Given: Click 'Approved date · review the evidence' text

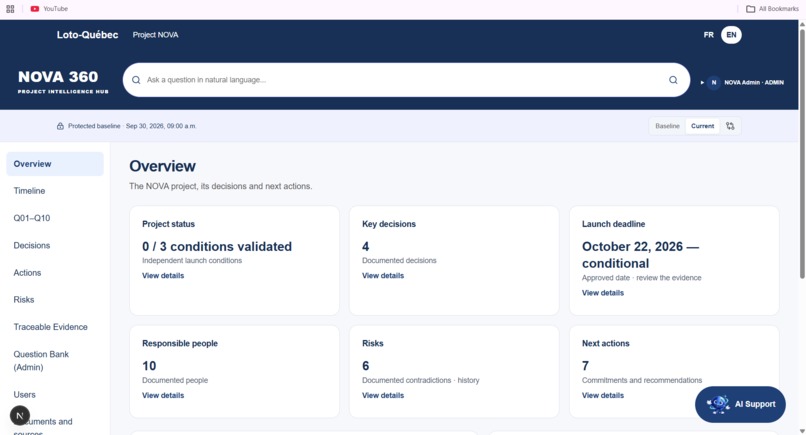Looking at the screenshot, I should pyautogui.click(x=642, y=278).
